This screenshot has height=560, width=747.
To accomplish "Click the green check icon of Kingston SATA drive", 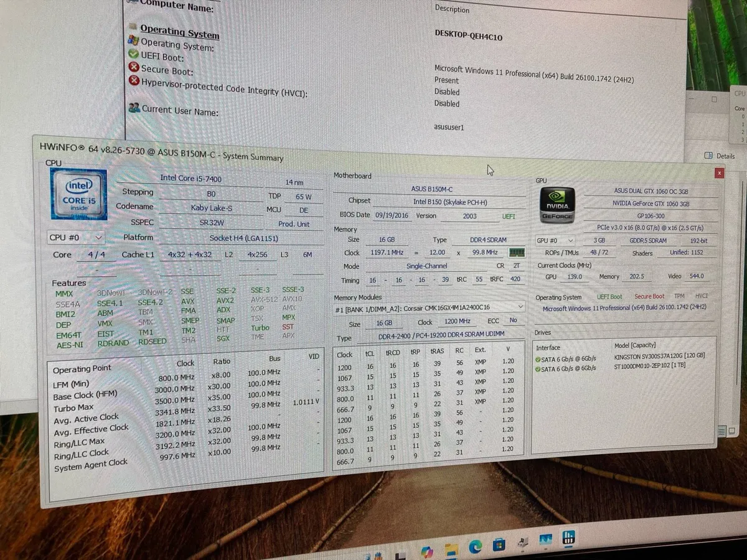I will click(537, 359).
